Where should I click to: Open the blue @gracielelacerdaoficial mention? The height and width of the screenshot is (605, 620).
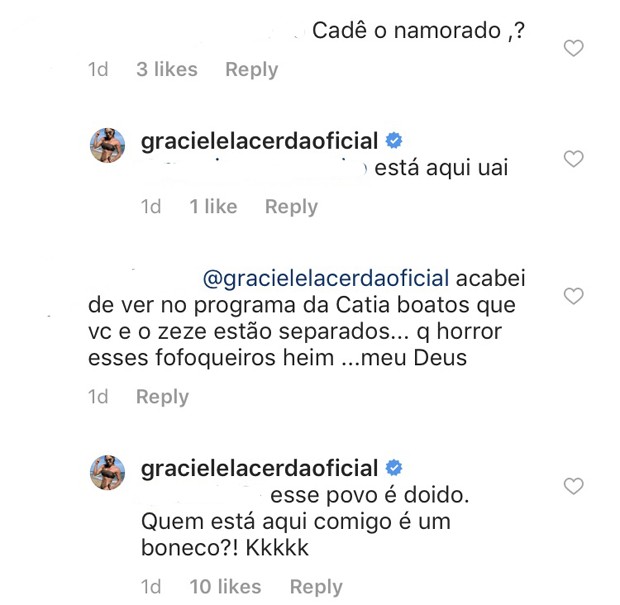[x=326, y=276]
